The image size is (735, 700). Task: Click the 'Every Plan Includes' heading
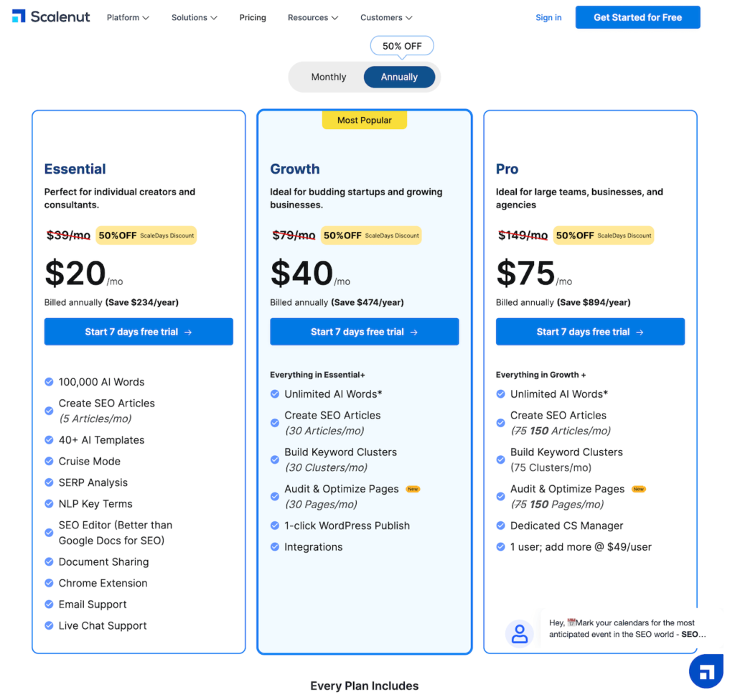pos(364,686)
